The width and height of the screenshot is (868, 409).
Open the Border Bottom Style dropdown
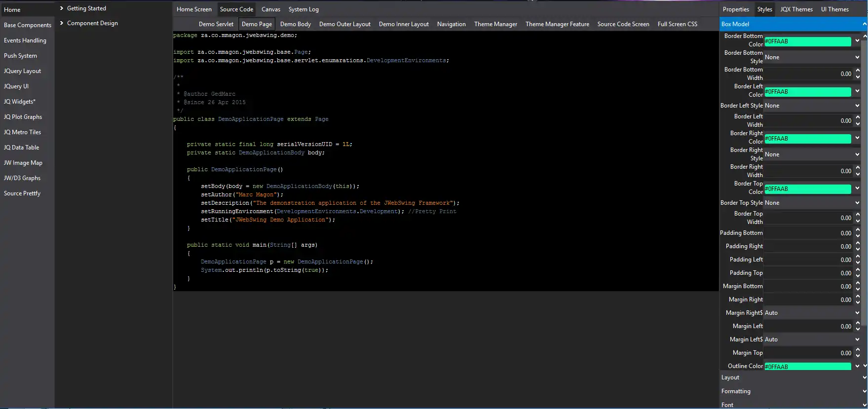point(812,57)
